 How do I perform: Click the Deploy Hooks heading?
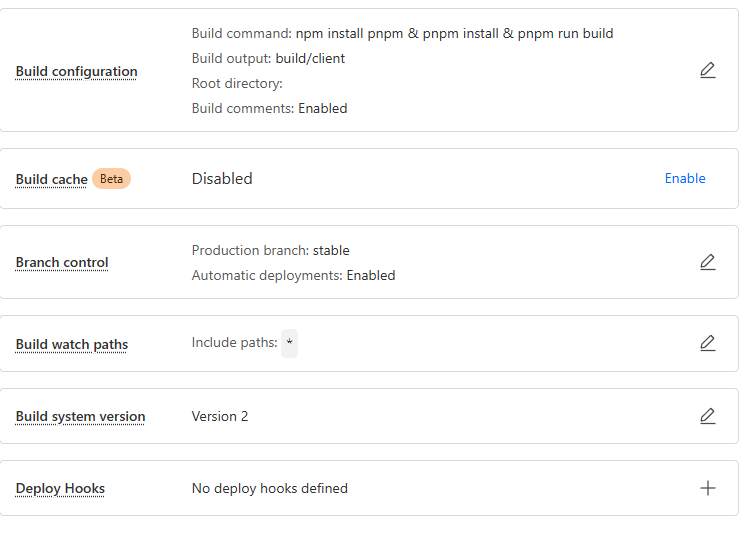[60, 488]
